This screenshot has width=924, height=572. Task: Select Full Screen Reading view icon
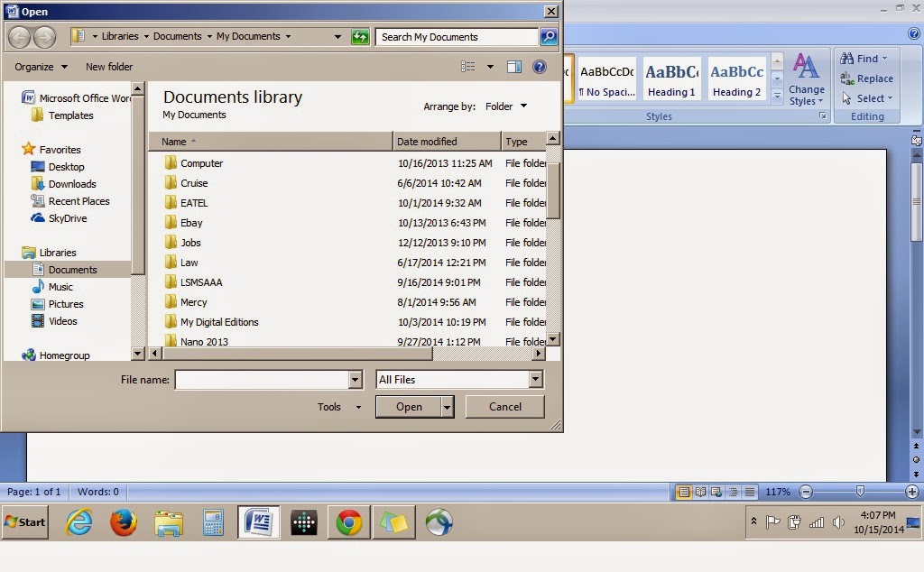coord(700,492)
